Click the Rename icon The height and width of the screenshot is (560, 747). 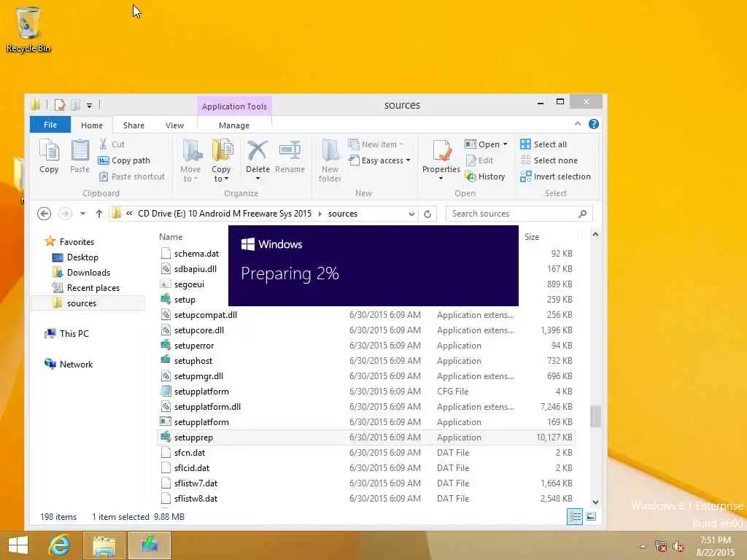tap(290, 150)
